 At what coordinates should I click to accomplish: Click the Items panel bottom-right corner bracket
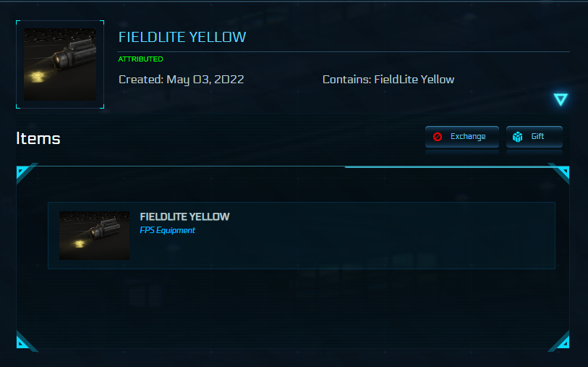[x=561, y=340]
